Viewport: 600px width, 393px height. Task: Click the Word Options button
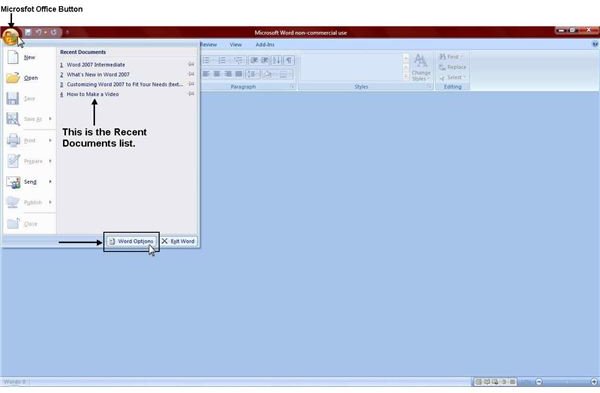click(x=131, y=241)
